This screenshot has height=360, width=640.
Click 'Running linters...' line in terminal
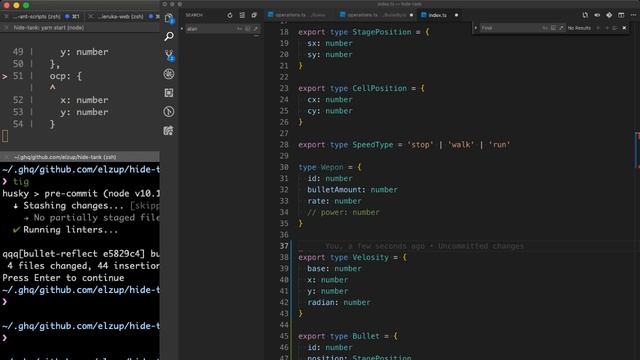pos(71,229)
